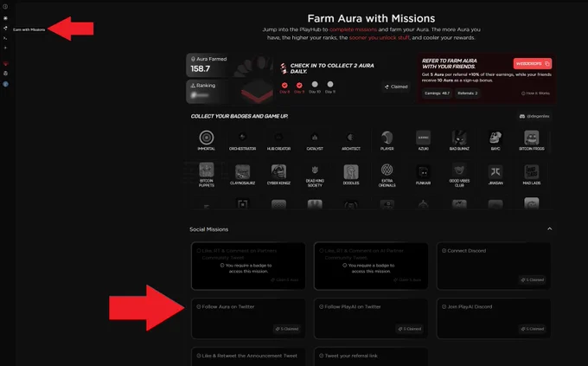Open the blue avatar icon in the sidebar
588x366 pixels.
coord(5,84)
